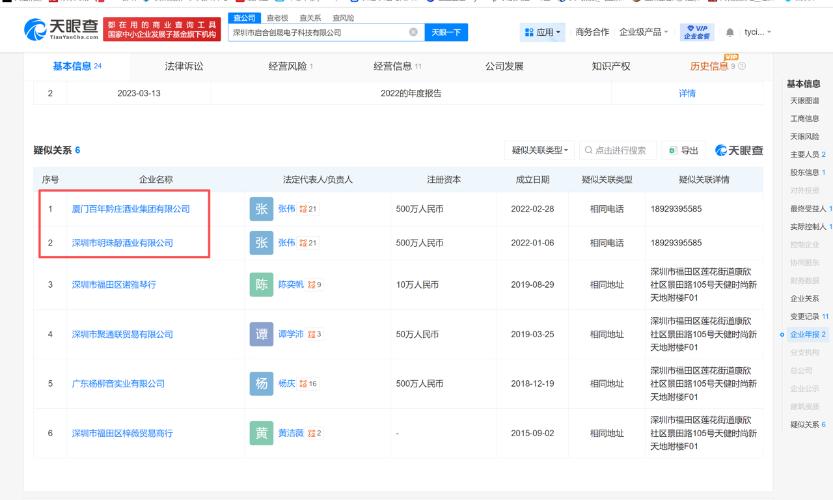The width and height of the screenshot is (833, 500).
Task: Open 深圳市明珠酿酒业有限公司 company link
Action: coord(122,243)
